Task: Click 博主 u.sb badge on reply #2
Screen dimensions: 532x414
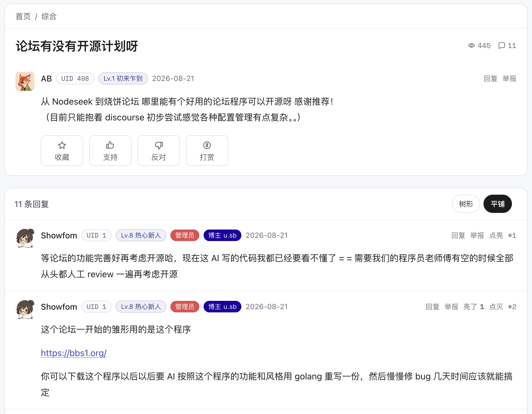Action: tap(222, 307)
